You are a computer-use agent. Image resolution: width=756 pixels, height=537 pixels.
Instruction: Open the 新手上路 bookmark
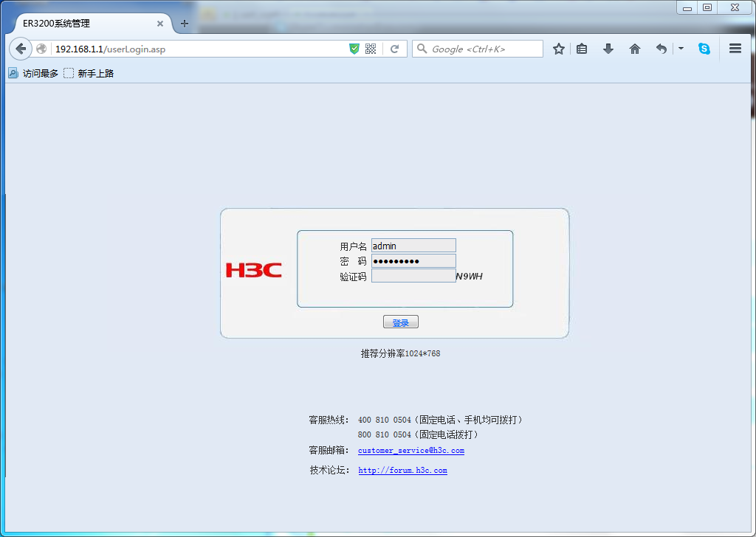89,73
